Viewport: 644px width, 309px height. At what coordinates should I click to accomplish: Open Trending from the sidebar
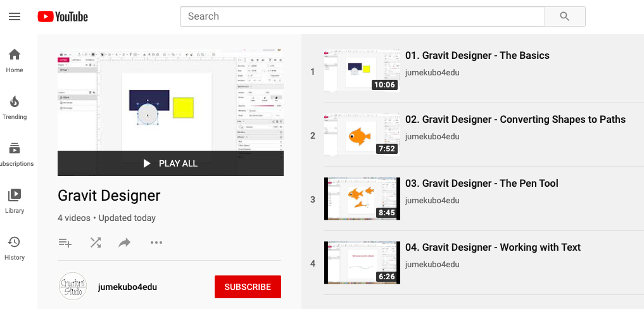click(15, 108)
